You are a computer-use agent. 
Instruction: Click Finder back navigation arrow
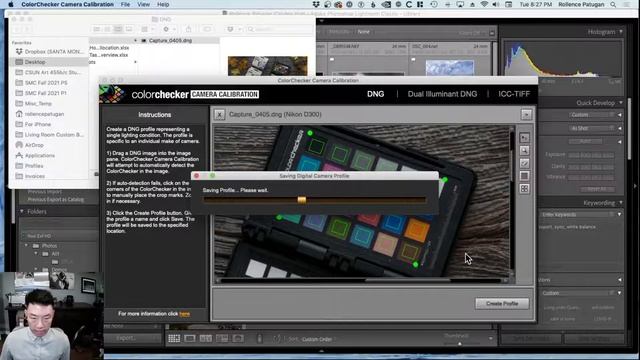[x=17, y=29]
